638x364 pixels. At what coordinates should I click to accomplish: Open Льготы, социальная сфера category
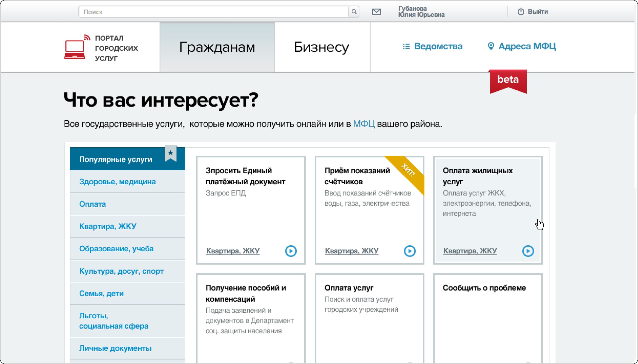(114, 321)
